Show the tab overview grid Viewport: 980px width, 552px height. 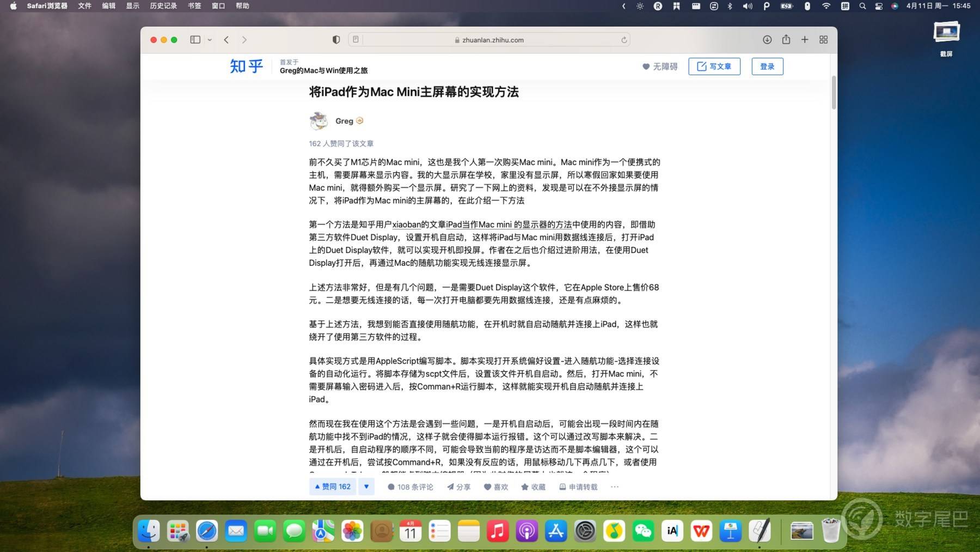(823, 40)
